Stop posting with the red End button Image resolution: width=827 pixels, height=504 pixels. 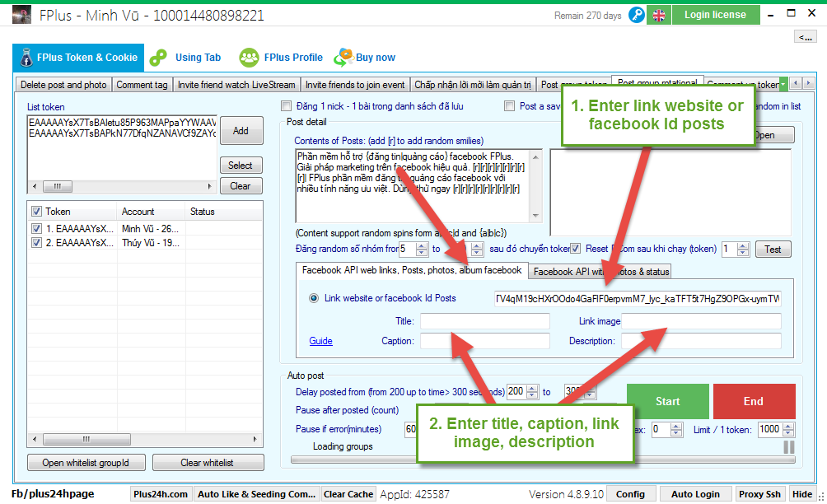pos(754,401)
